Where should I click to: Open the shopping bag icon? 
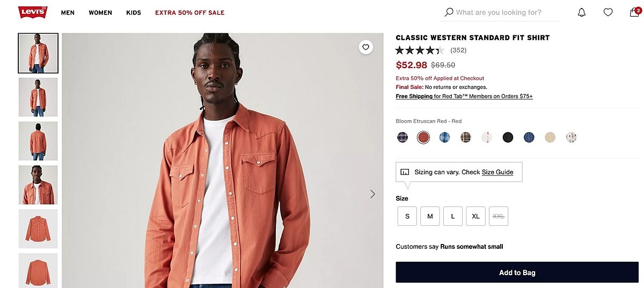634,12
